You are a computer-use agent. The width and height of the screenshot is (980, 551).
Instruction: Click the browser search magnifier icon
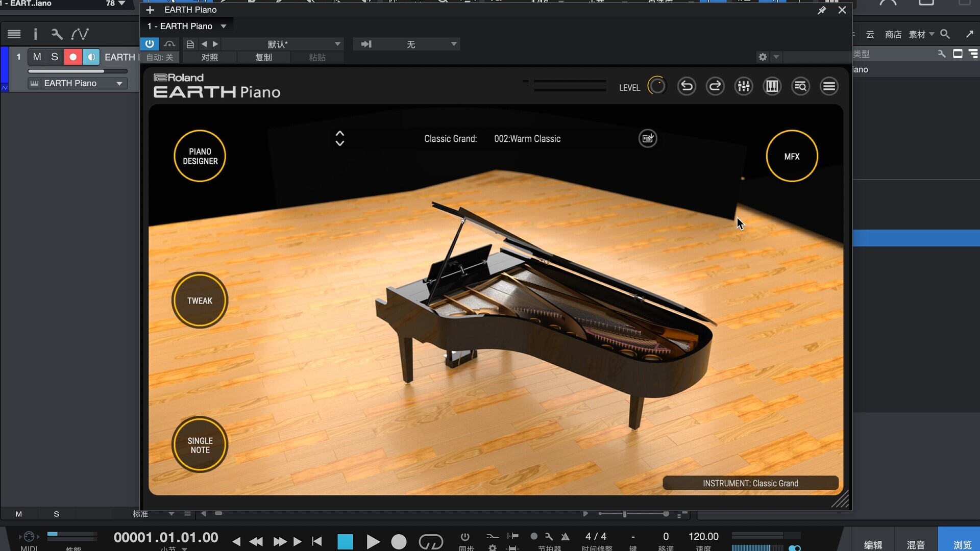[x=945, y=34]
